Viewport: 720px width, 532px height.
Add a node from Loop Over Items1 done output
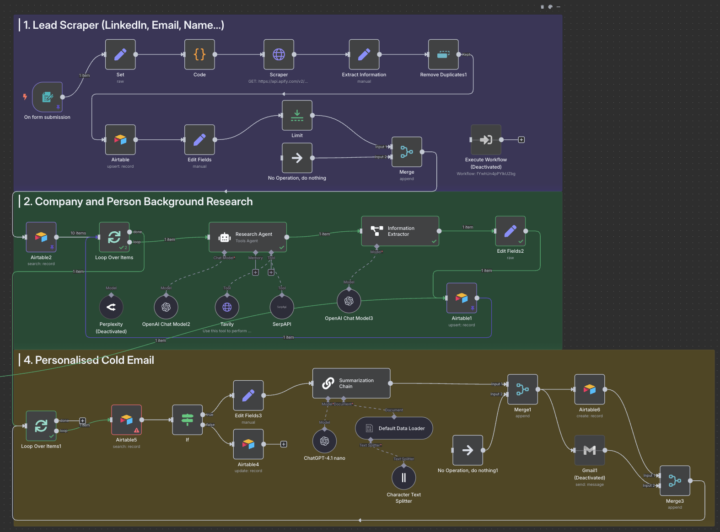tap(82, 420)
